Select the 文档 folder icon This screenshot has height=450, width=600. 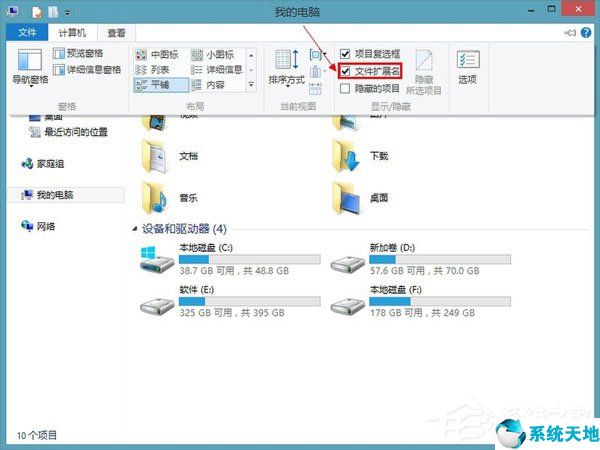(155, 157)
